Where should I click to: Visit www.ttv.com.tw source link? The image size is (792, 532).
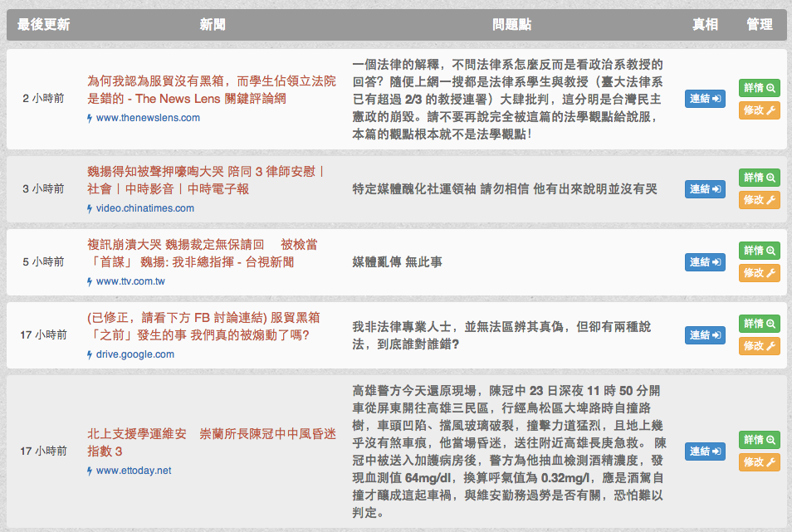pos(130,281)
